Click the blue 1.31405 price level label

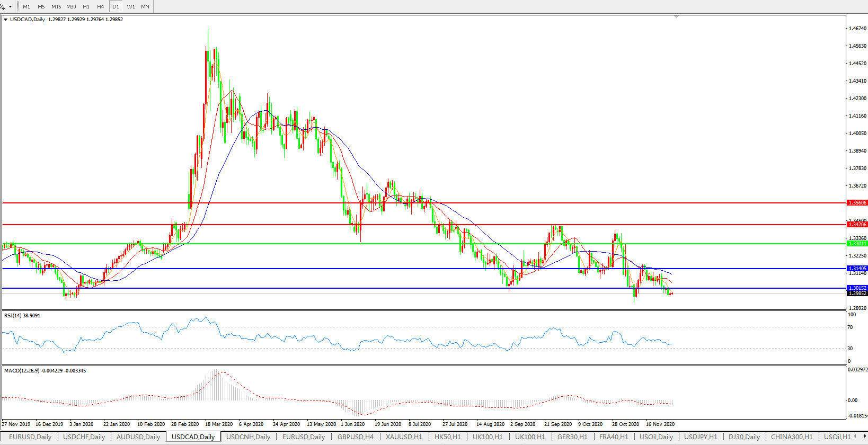tap(857, 269)
